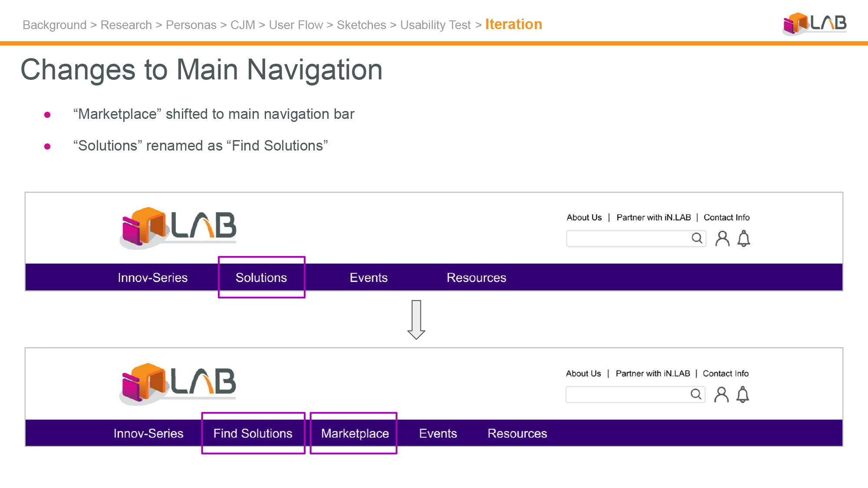Select Resources in the upper navigation bar
The width and height of the screenshot is (868, 488).
477,278
